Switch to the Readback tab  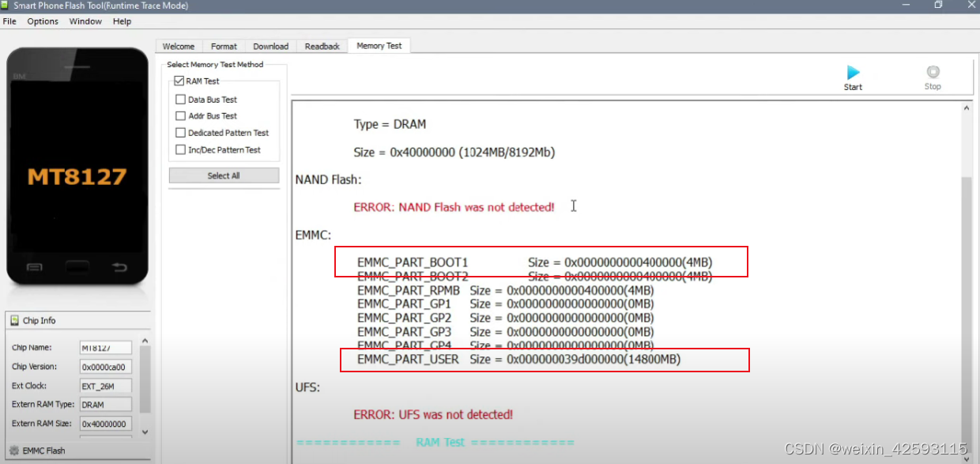click(x=322, y=47)
